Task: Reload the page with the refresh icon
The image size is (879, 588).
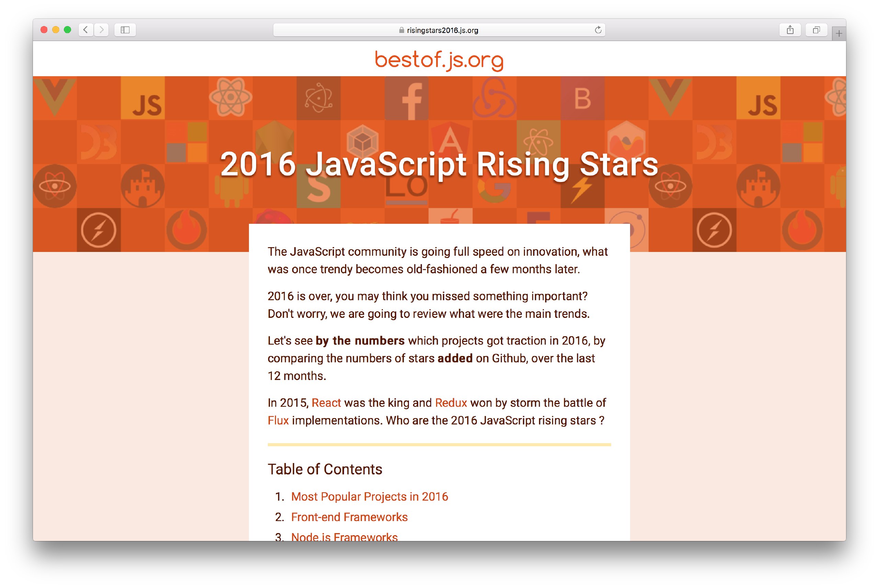Action: (x=598, y=30)
